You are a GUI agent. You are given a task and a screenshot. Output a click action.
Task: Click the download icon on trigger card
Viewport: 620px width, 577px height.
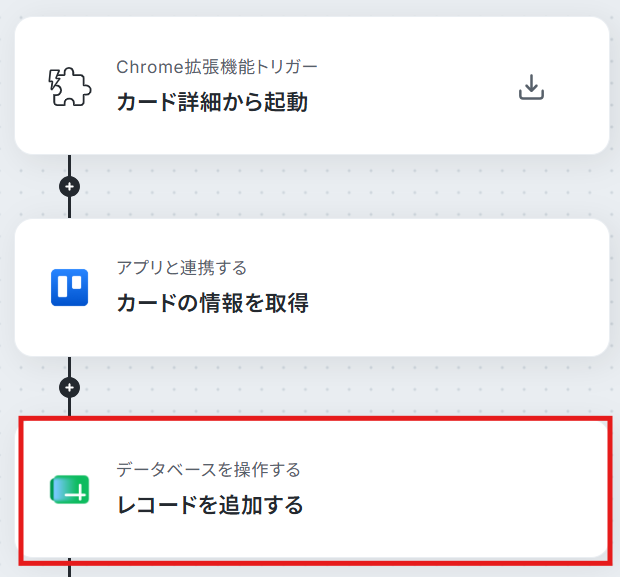tap(531, 87)
